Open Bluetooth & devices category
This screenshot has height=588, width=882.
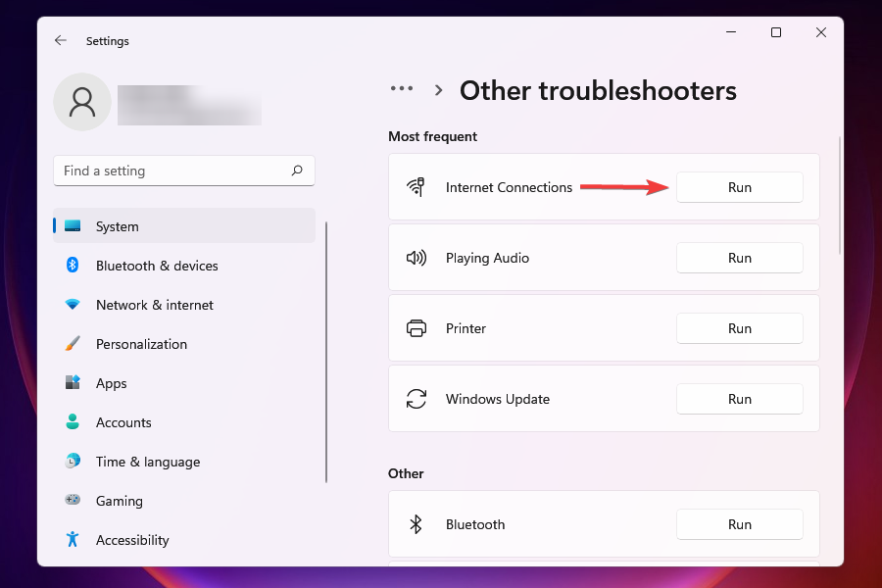pyautogui.click(x=184, y=265)
